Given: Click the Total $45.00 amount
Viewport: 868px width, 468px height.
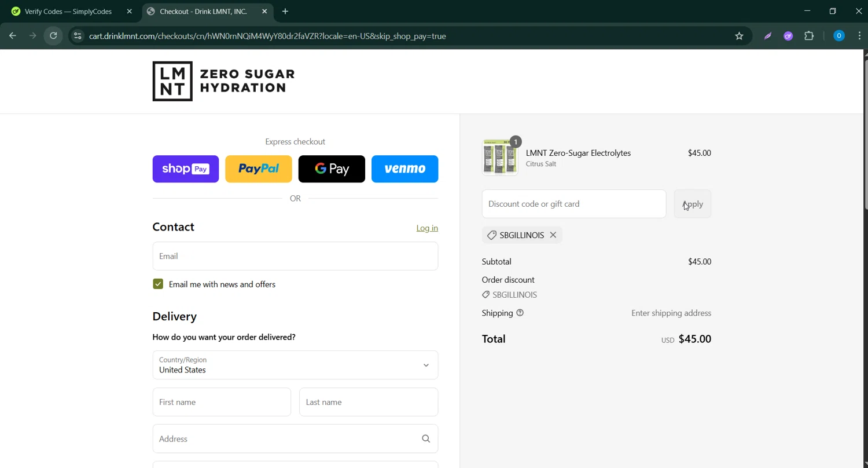Looking at the screenshot, I should (x=695, y=339).
